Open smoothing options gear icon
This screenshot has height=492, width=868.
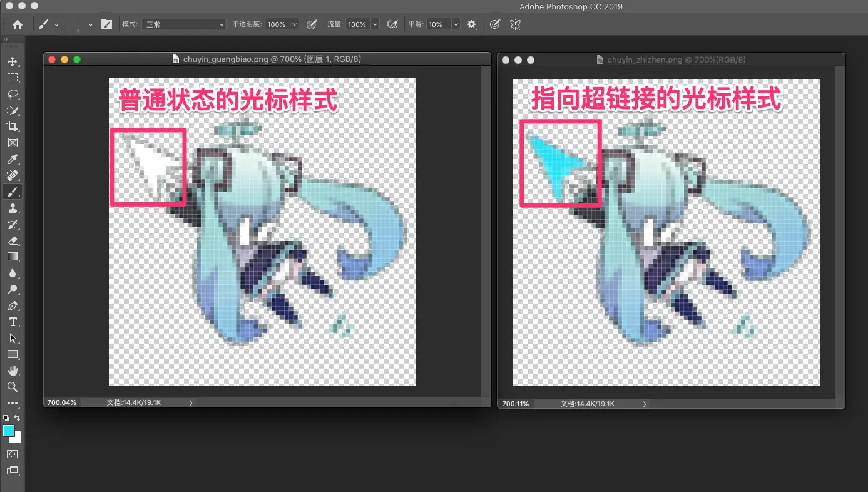[472, 24]
